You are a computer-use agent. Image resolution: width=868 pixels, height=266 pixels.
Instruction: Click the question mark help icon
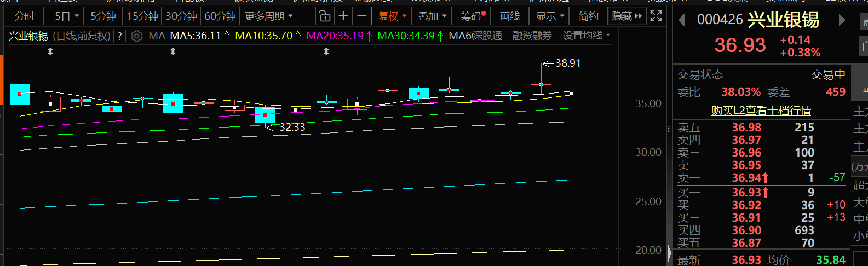(120, 36)
